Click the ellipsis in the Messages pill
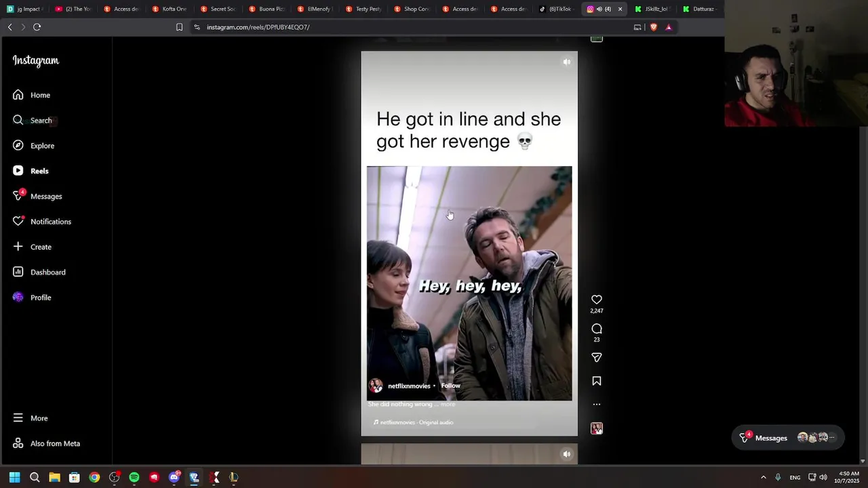868x488 pixels. tap(832, 438)
